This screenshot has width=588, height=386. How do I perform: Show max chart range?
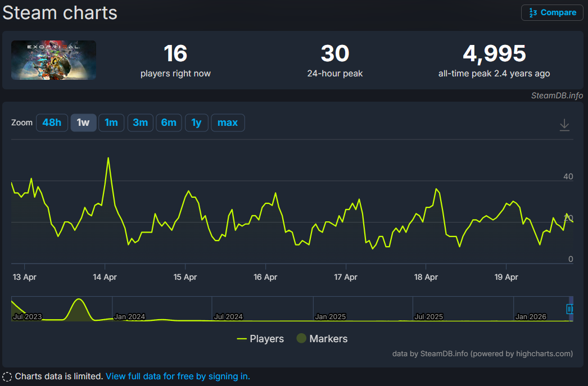228,122
